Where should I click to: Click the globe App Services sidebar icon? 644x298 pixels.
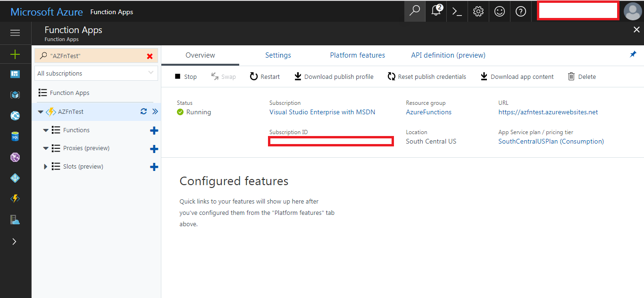15,116
